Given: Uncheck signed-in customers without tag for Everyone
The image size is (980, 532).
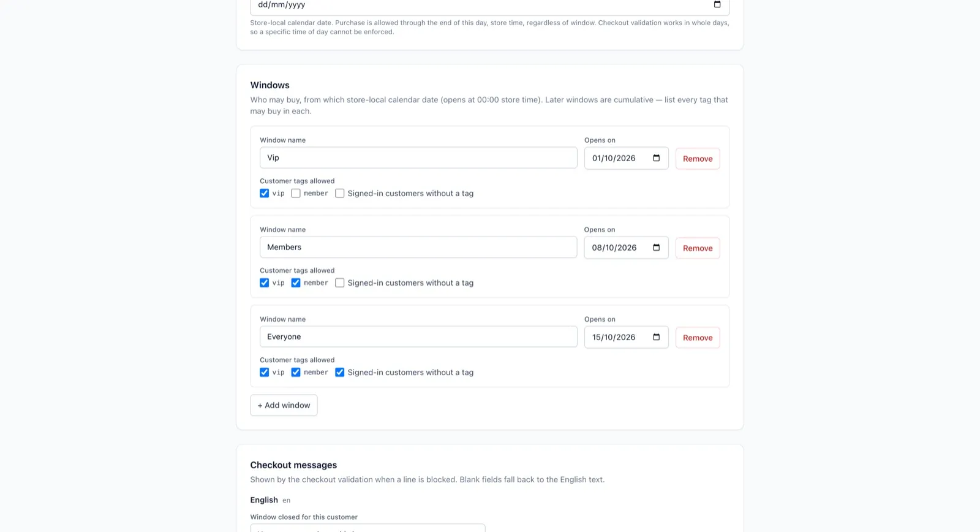Looking at the screenshot, I should (x=340, y=372).
